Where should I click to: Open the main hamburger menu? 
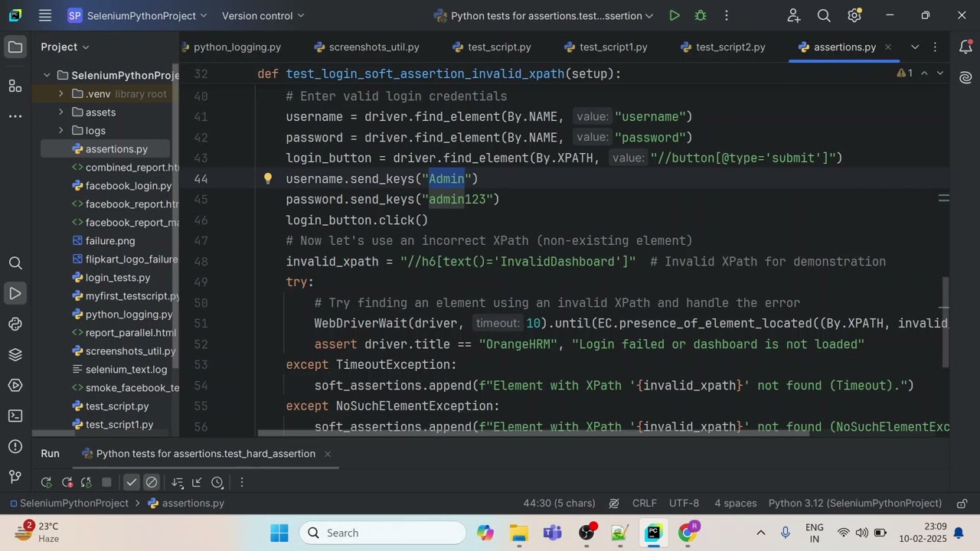click(x=45, y=15)
